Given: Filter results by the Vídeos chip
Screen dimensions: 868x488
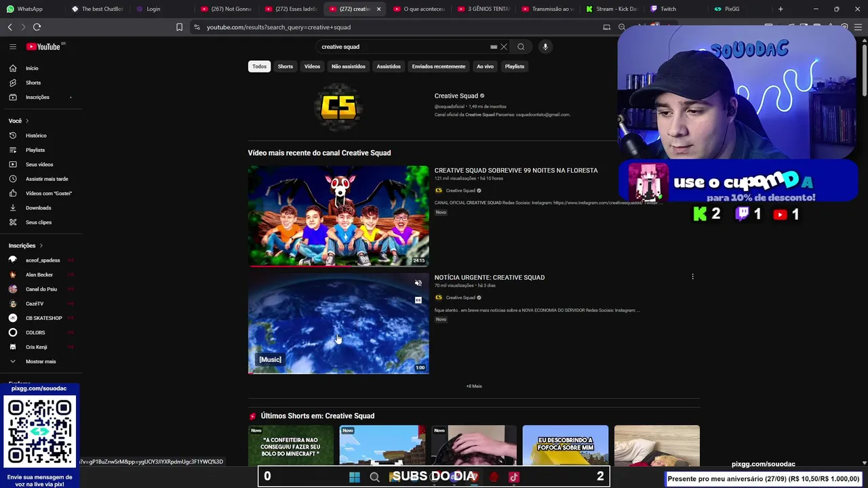Looking at the screenshot, I should 312,66.
